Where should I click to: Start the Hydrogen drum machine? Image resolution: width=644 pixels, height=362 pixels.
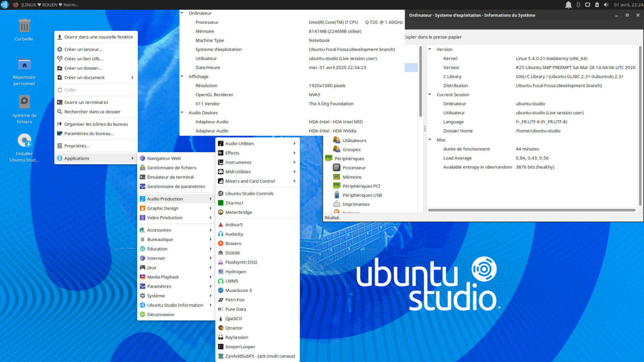point(235,271)
